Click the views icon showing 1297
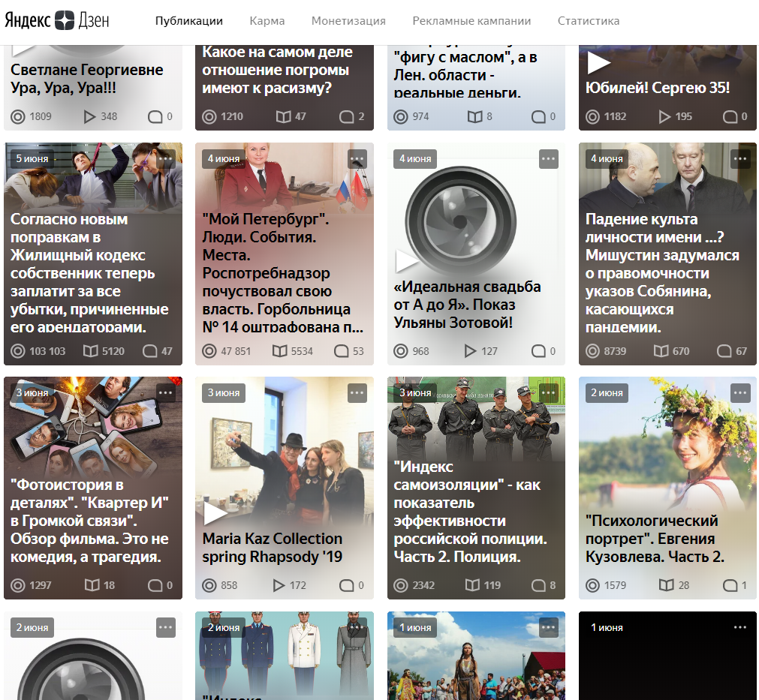This screenshot has width=759, height=700. click(18, 585)
